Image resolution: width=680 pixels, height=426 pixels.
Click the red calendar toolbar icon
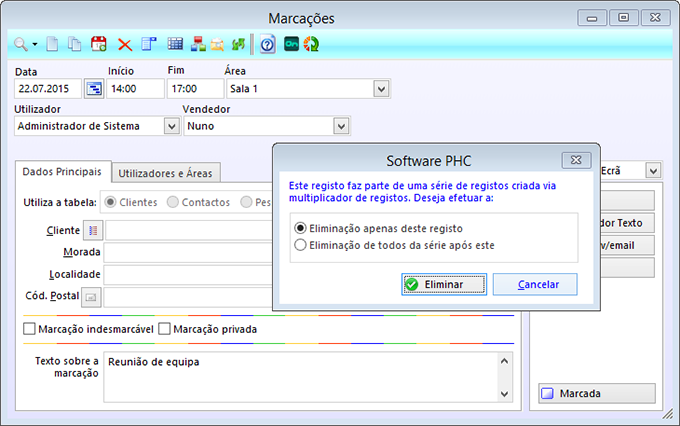(99, 44)
